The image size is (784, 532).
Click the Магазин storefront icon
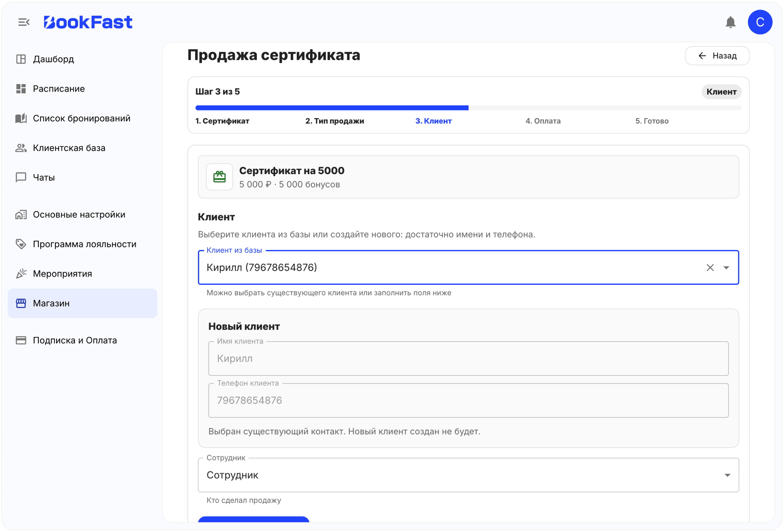click(21, 303)
